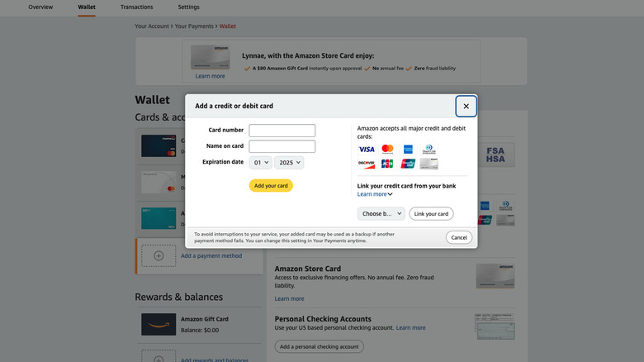Focus the Name on card field

pyautogui.click(x=282, y=146)
